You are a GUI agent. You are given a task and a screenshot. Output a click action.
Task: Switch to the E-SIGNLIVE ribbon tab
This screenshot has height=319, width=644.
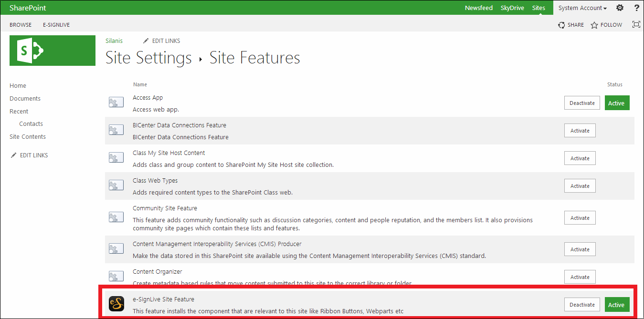(x=56, y=25)
